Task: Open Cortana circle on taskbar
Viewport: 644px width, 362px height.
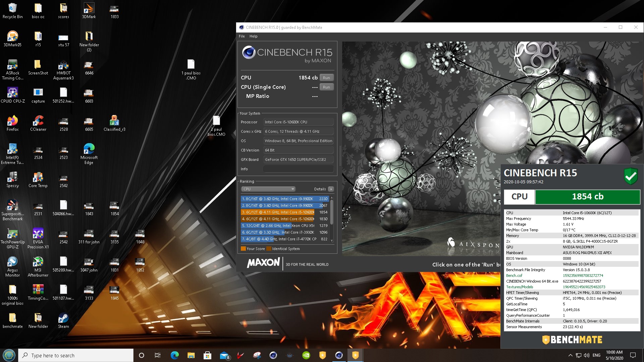Action: click(141, 355)
